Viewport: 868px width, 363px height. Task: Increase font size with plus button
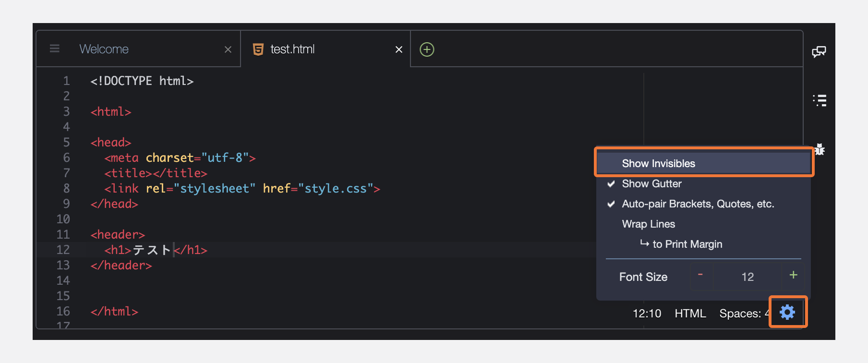793,276
